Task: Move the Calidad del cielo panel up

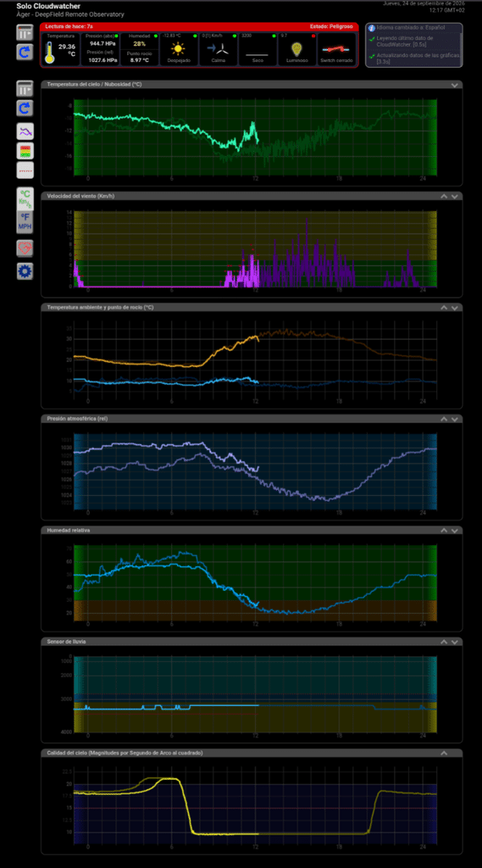Action: pos(444,753)
